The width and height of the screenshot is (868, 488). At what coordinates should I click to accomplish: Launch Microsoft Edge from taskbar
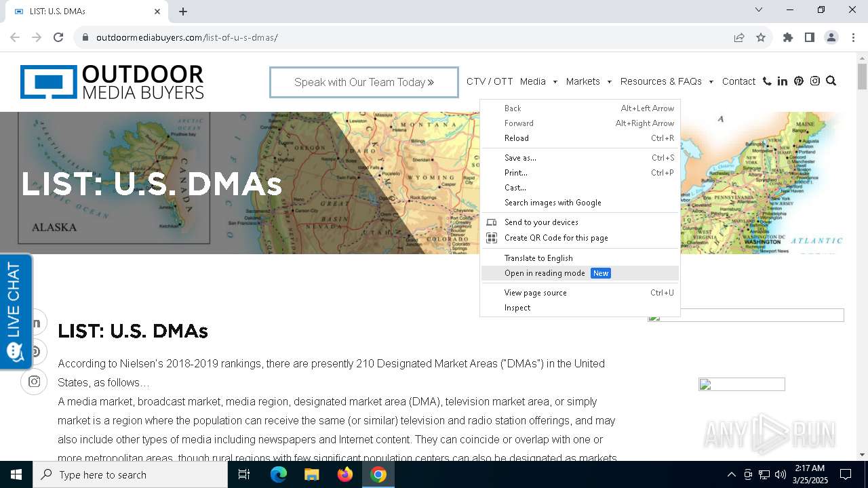click(x=279, y=474)
